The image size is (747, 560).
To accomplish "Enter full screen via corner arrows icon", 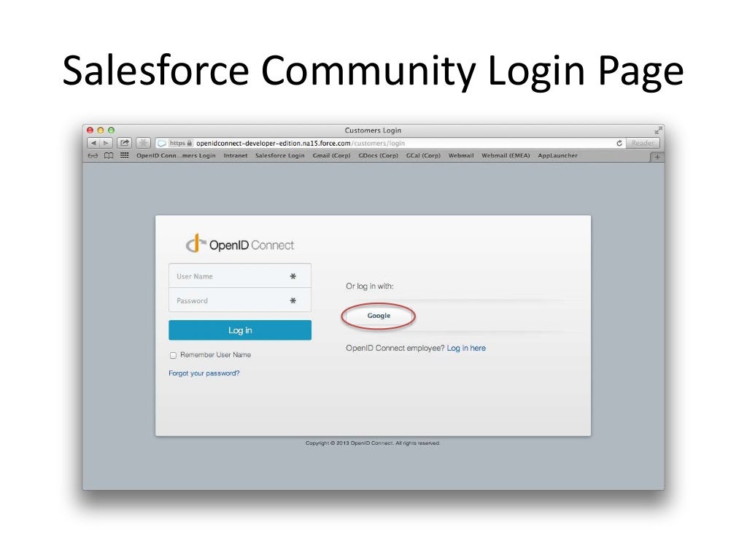I will [x=659, y=130].
